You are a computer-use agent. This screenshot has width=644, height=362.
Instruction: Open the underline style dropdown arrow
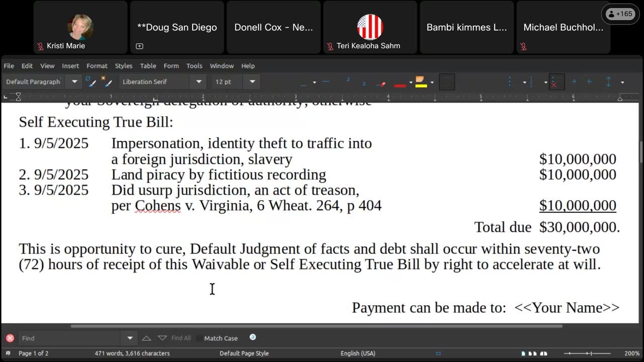[x=314, y=82]
